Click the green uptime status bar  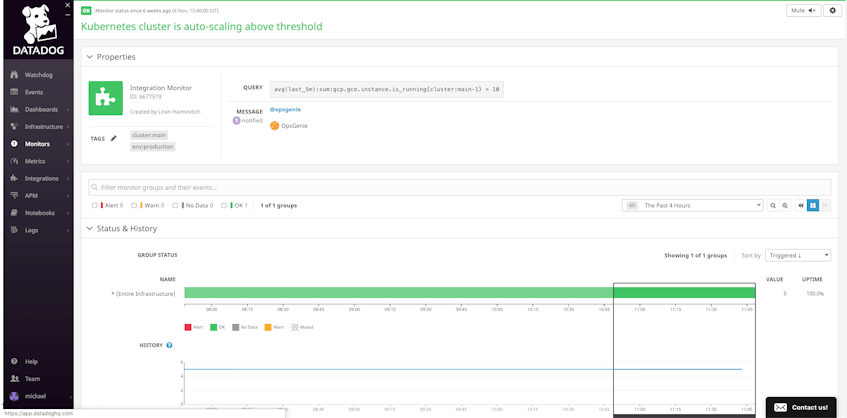[x=469, y=293]
